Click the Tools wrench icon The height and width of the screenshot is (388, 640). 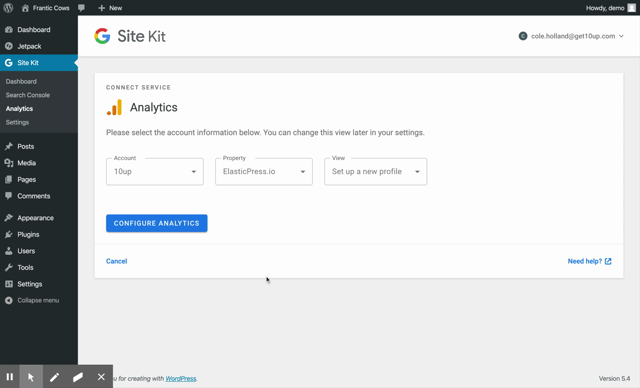pyautogui.click(x=9, y=268)
